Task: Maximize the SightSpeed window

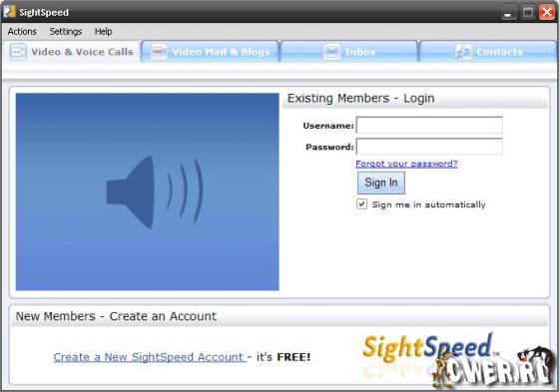Action: coord(528,12)
